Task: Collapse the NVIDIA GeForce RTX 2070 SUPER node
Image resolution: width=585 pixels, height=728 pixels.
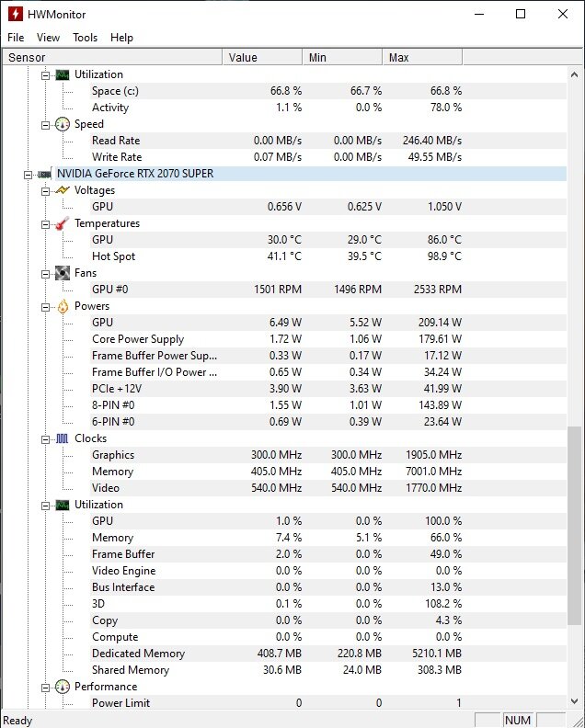Action: [x=29, y=174]
